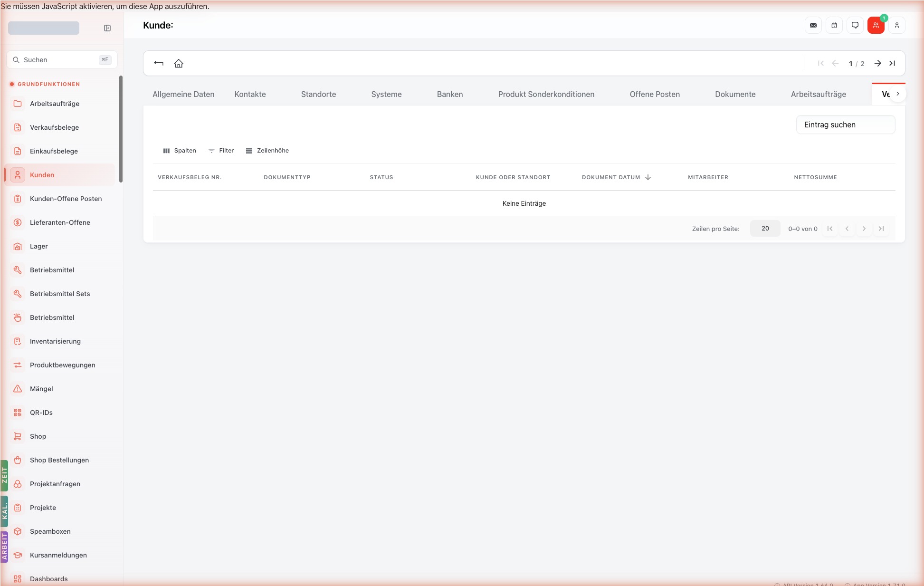Open Speamboxen in the sidebar
The height and width of the screenshot is (586, 924).
point(60,531)
